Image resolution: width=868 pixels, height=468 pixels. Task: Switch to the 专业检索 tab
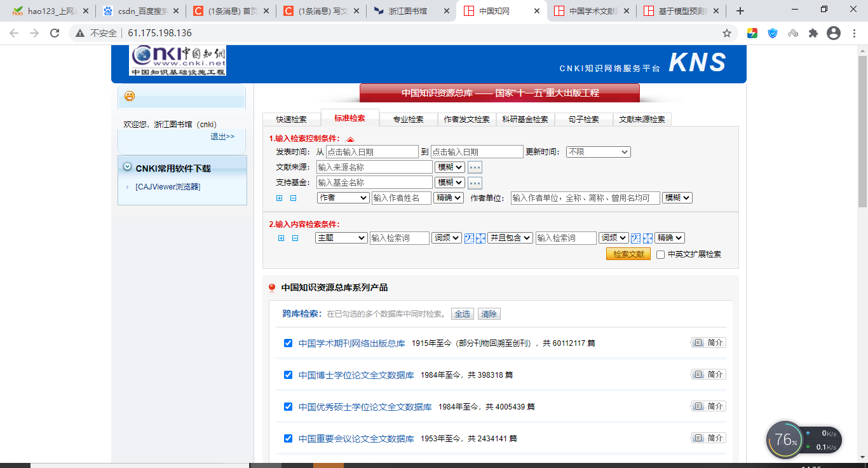[x=408, y=120]
